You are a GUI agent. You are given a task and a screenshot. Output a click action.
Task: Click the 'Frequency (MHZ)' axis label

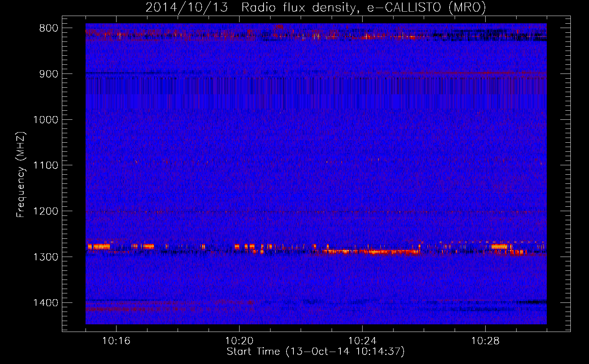click(x=21, y=175)
